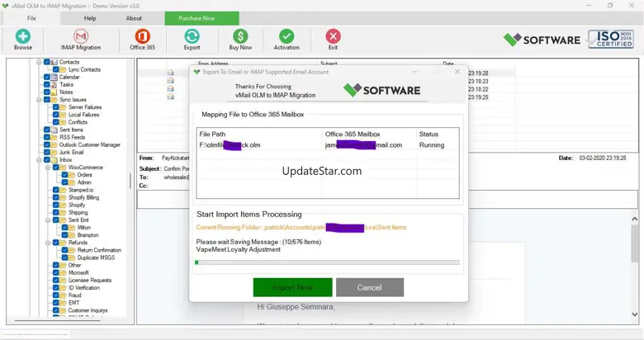
Task: Click the Browse toolbar icon
Action: [23, 36]
